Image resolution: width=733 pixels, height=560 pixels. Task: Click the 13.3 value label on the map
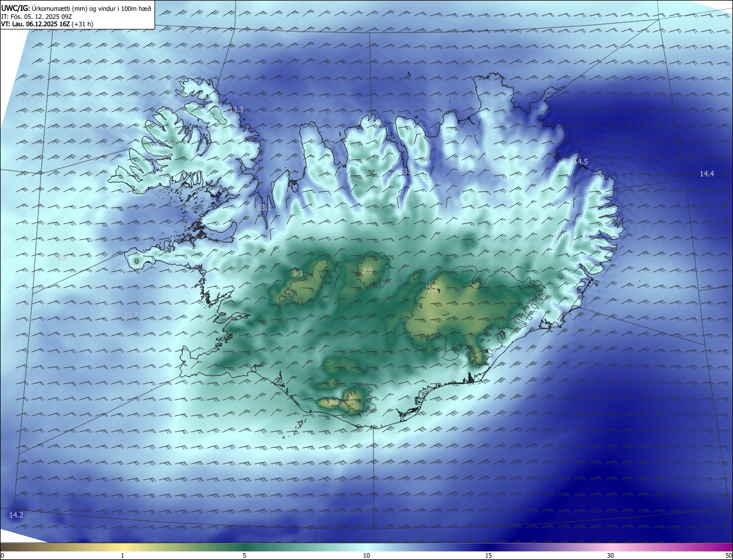pos(236,109)
